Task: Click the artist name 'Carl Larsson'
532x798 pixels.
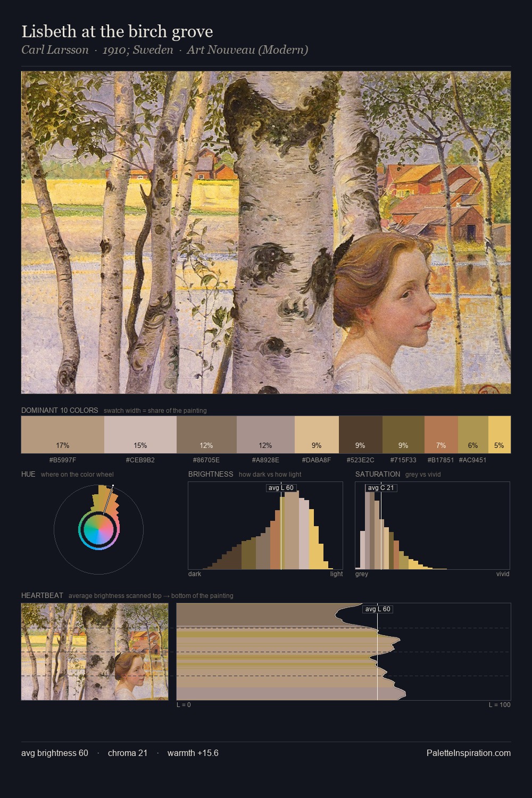Action: click(55, 50)
